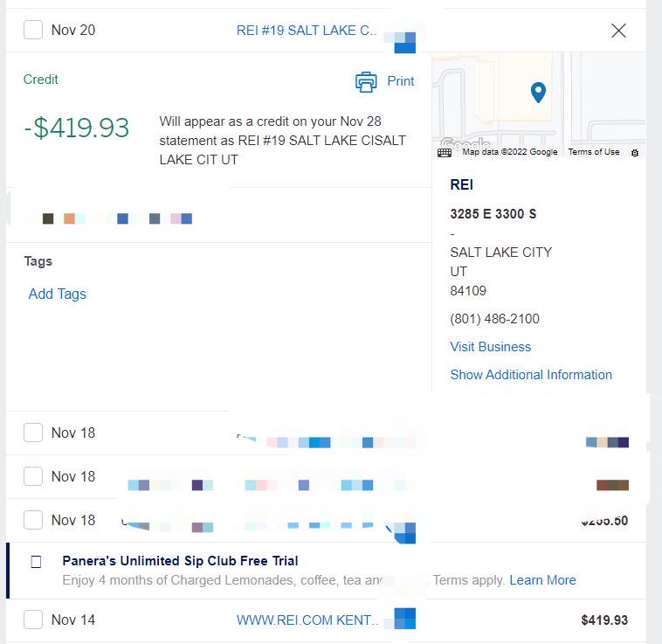The image size is (662, 644).
Task: Click the Google logo on the map
Action: 465,143
